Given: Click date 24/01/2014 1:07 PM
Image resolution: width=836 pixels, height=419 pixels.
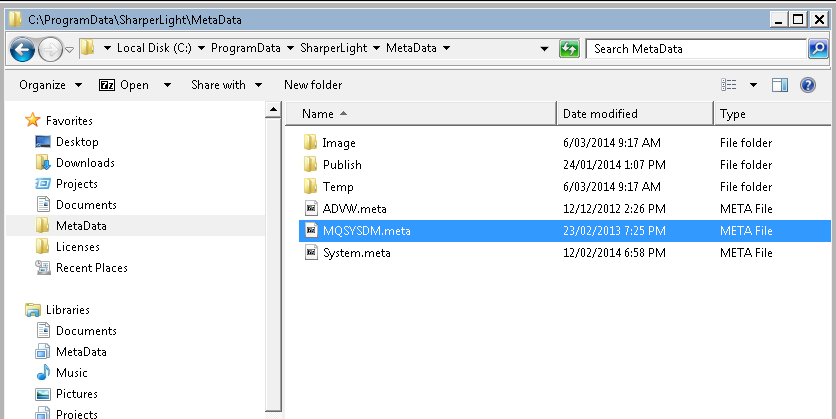Looking at the screenshot, I should pyautogui.click(x=614, y=165).
